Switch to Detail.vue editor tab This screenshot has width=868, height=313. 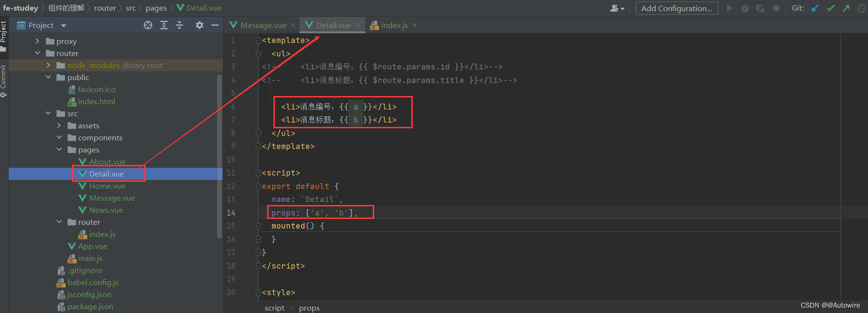(x=333, y=25)
